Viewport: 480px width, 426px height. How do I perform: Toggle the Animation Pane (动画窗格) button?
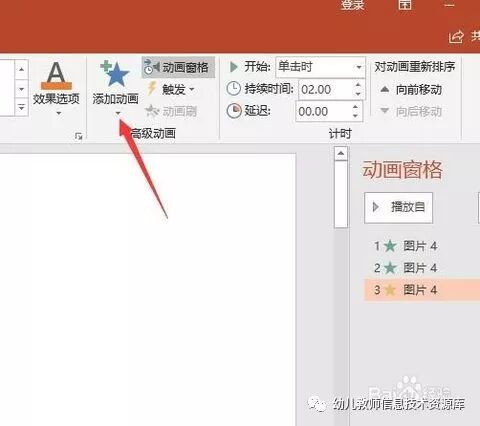point(178,67)
